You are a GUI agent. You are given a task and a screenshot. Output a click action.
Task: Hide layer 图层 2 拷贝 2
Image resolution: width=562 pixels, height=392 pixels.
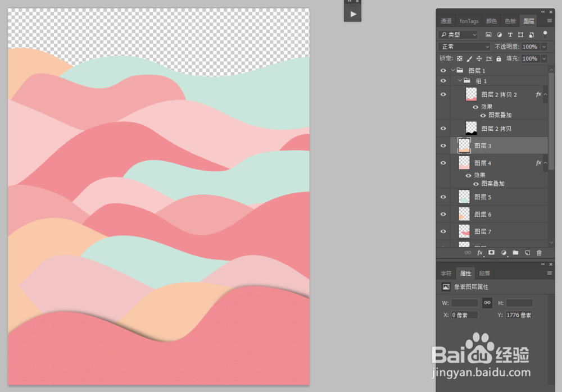(x=443, y=94)
